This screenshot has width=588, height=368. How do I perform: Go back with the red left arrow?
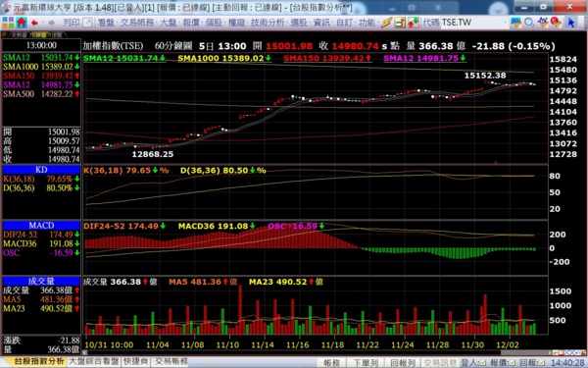pos(34,23)
